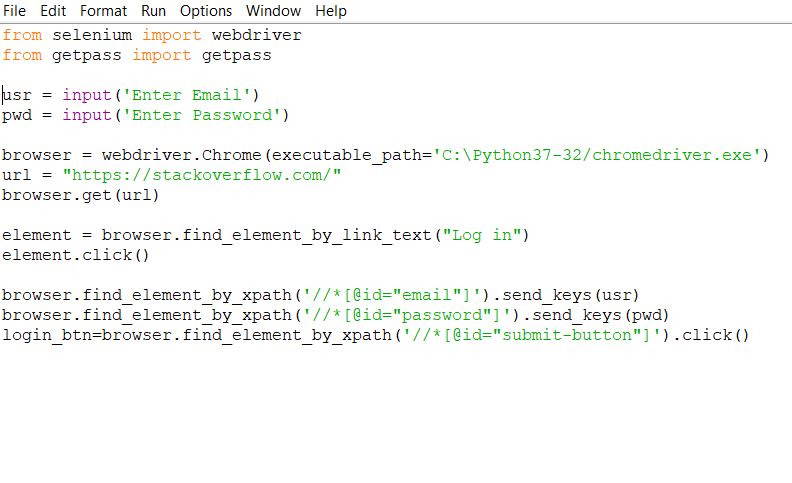Open the Window menu

(x=273, y=11)
